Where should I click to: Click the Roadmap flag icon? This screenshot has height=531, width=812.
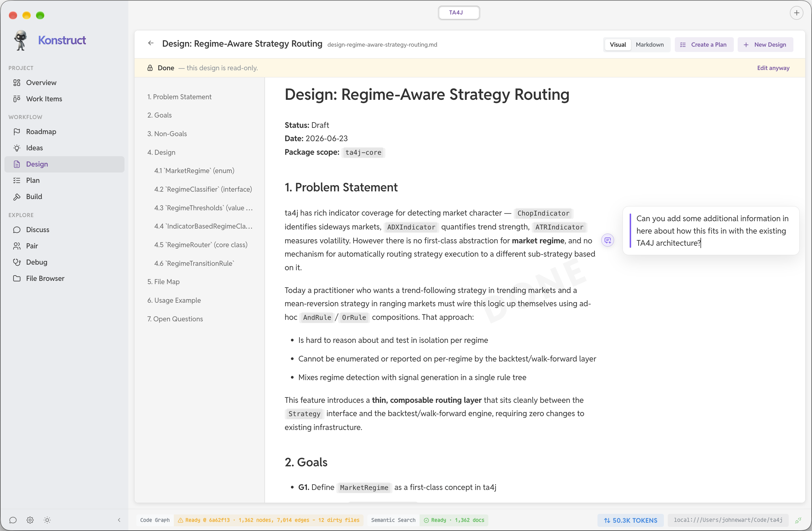click(17, 131)
